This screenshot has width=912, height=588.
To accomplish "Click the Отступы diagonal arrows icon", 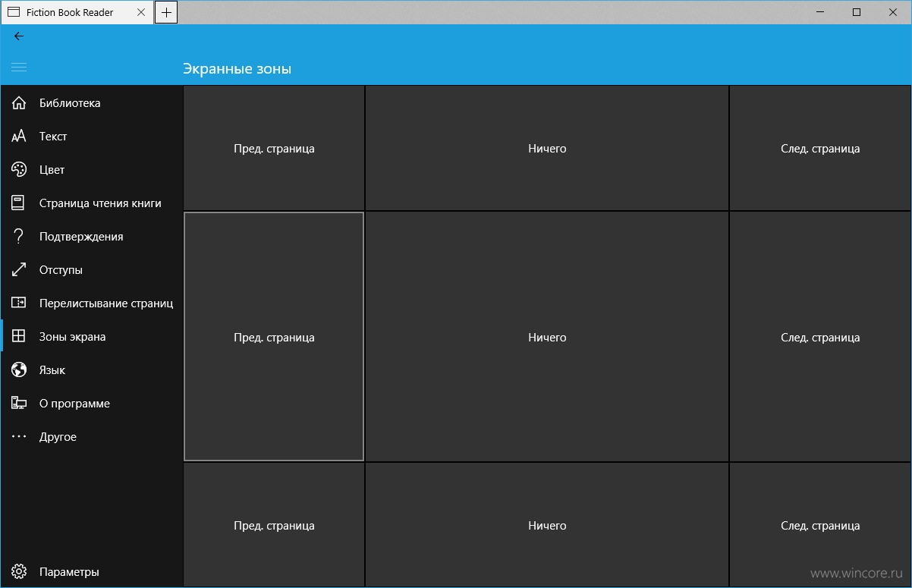I will pos(19,270).
